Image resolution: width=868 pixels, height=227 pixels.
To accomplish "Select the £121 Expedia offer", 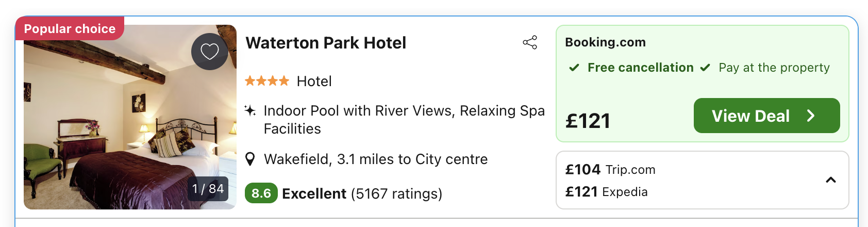I will tap(606, 192).
